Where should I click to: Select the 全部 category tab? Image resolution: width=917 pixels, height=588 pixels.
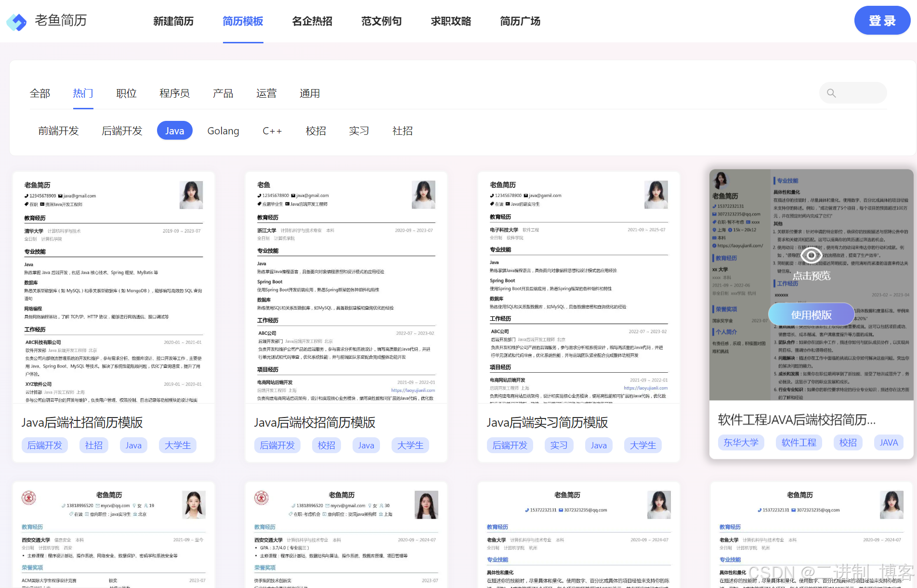pos(40,93)
